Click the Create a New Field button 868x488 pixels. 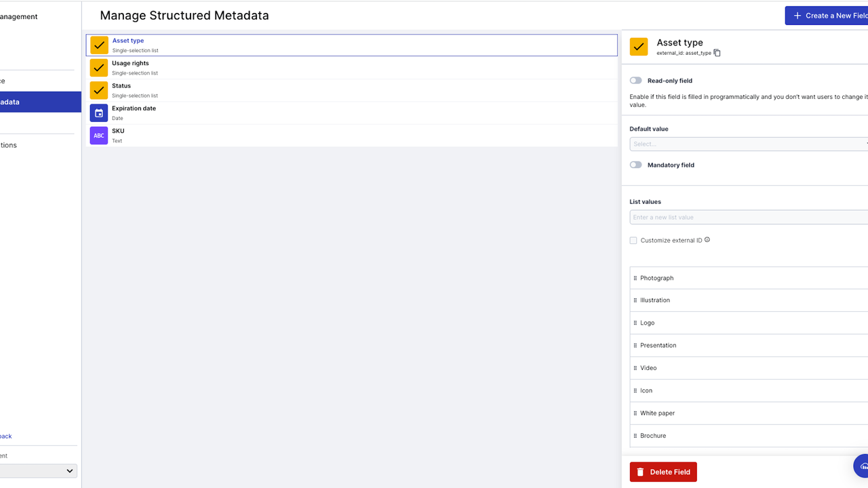tap(826, 16)
